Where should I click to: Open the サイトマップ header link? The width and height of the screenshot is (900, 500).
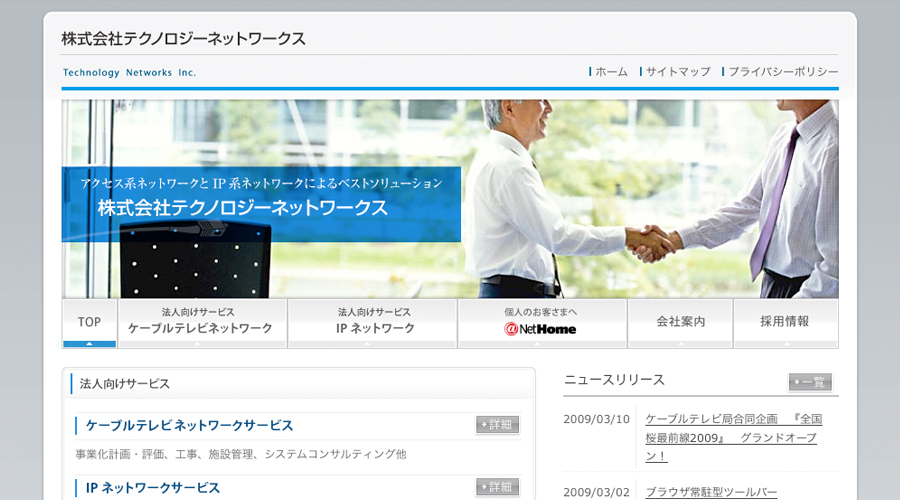pos(677,72)
